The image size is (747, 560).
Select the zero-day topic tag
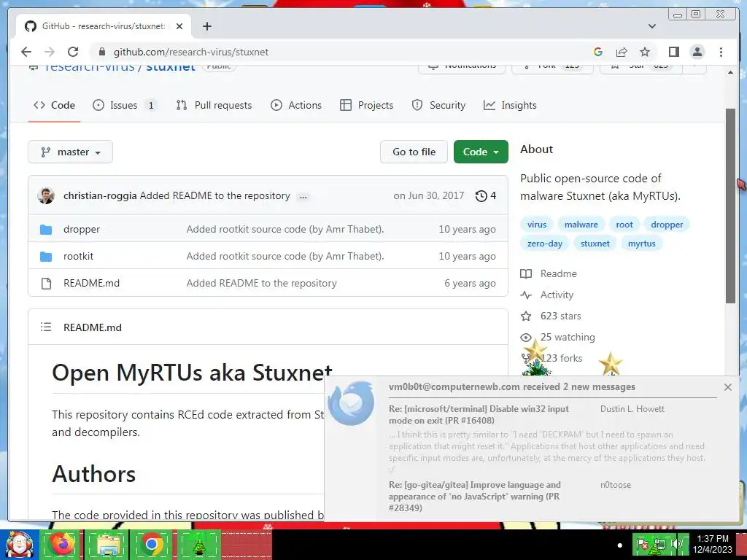544,244
